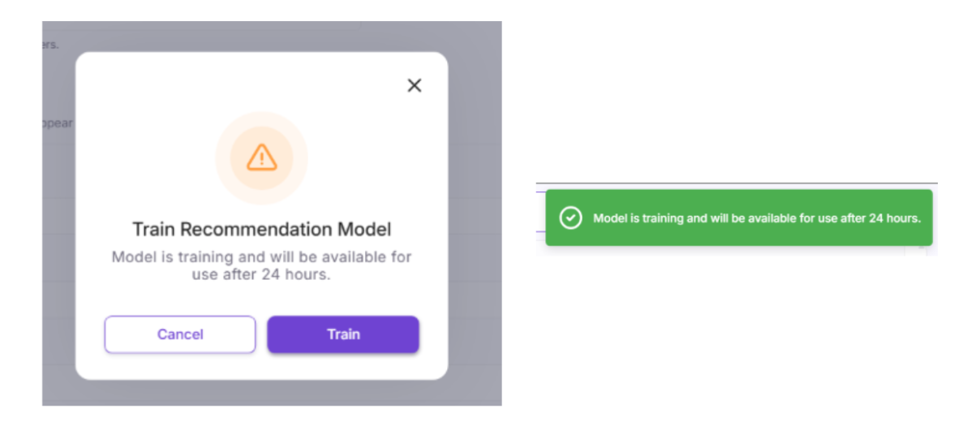Select the white checkmark circle icon in toast
This screenshot has width=980, height=430.
tap(571, 217)
